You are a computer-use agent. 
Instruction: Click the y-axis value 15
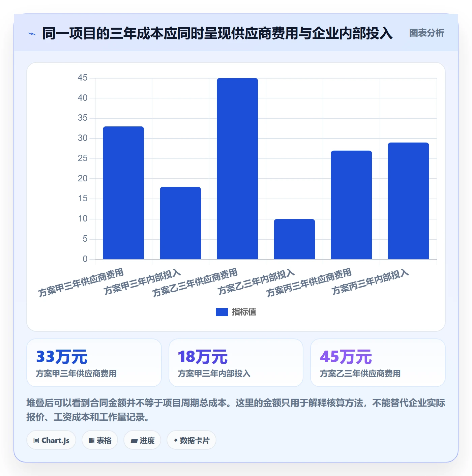click(x=83, y=199)
